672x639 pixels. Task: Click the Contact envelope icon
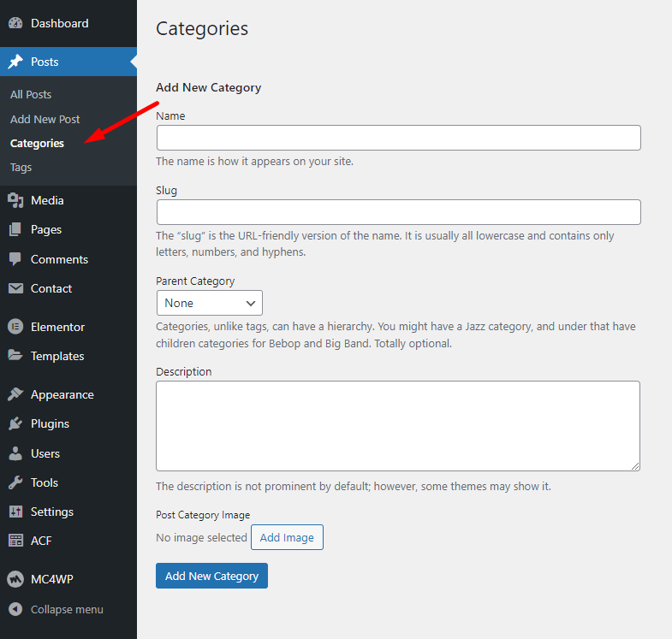coord(15,288)
